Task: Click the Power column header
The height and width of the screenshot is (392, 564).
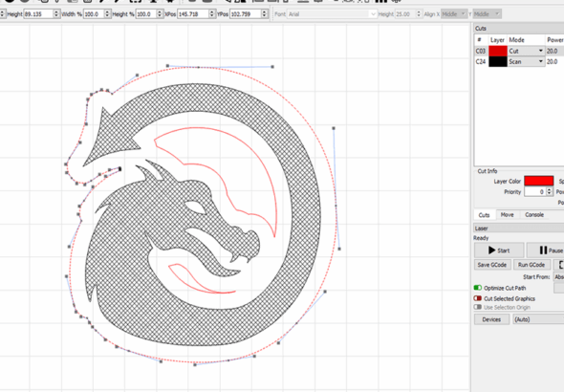Action: pyautogui.click(x=554, y=40)
